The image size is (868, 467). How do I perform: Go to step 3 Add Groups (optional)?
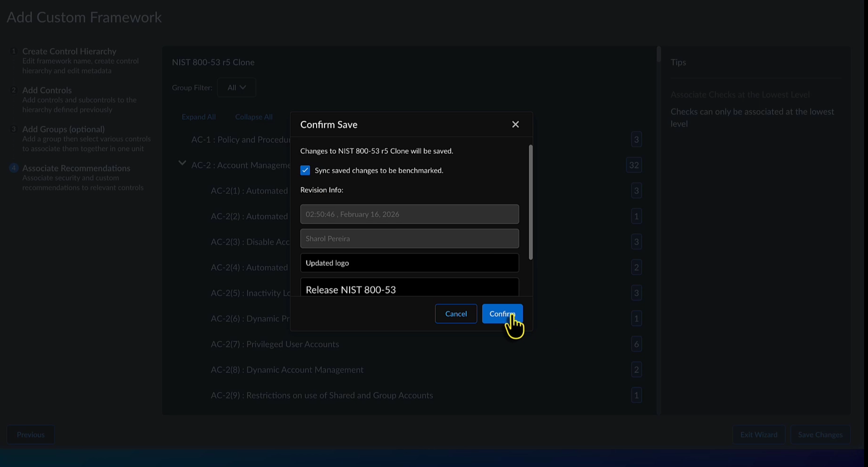[63, 129]
